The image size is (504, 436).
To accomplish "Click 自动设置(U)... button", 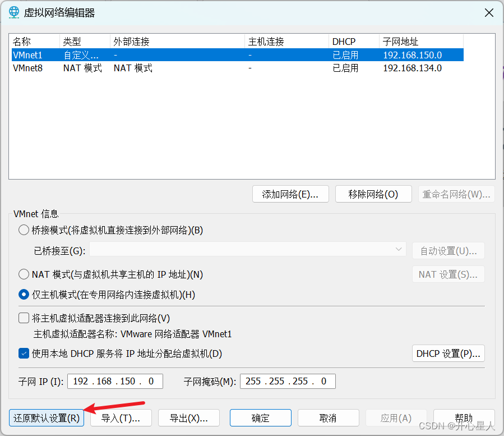I will point(448,251).
